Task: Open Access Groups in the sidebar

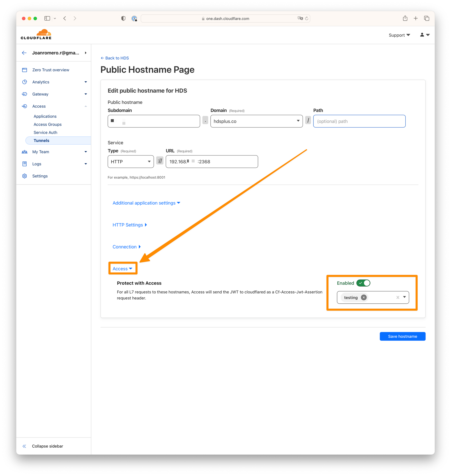Action: (48, 124)
